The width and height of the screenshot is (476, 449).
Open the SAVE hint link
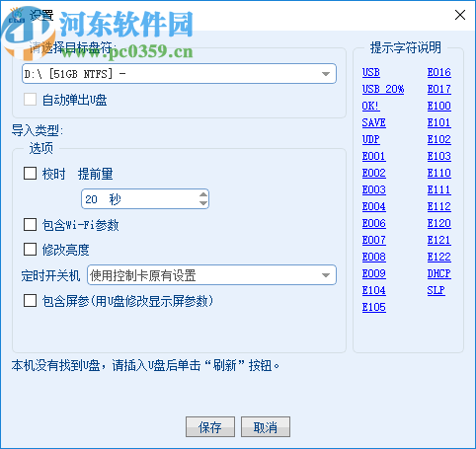tap(373, 122)
